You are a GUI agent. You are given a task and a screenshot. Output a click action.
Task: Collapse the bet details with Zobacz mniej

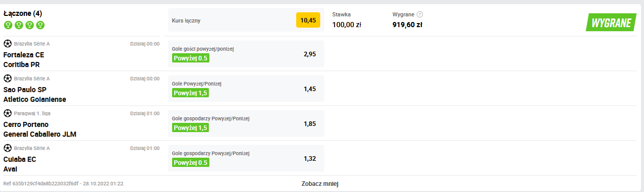click(320, 183)
